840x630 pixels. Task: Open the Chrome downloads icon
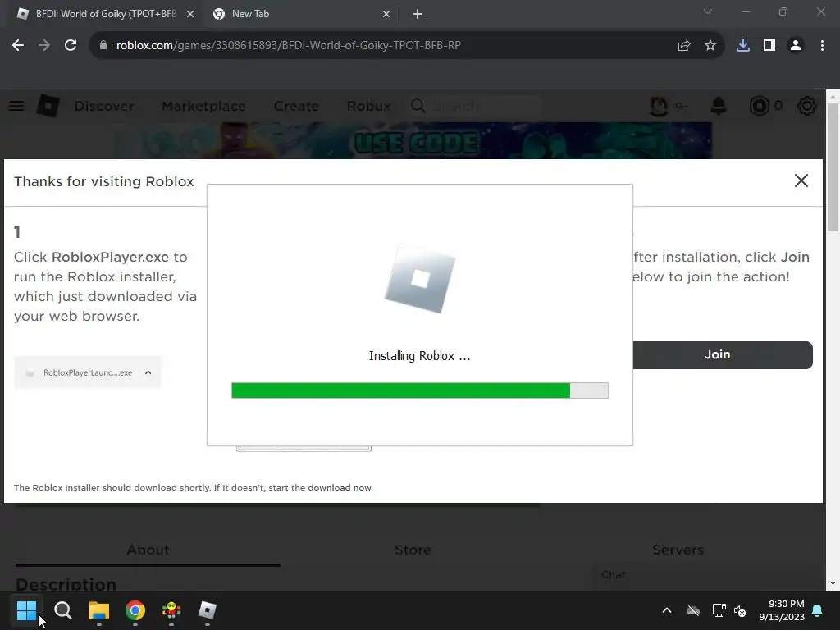(743, 46)
